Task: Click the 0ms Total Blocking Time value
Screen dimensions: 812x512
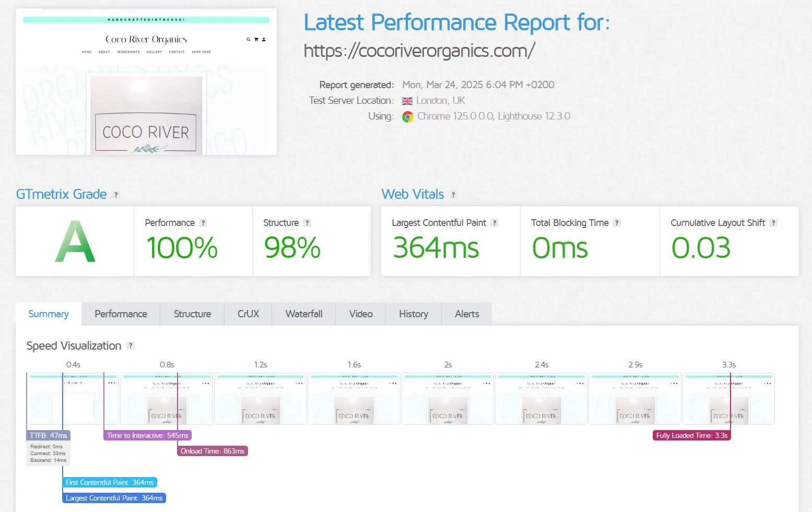Action: [560, 248]
